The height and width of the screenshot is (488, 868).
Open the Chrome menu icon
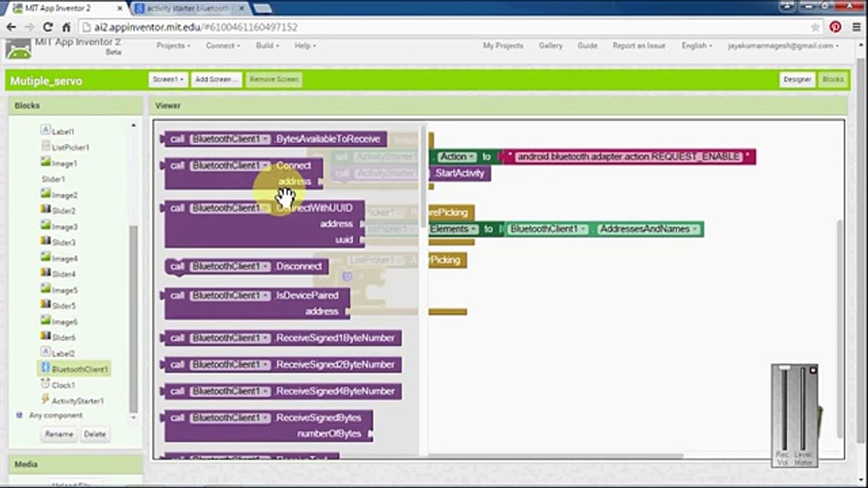point(856,27)
